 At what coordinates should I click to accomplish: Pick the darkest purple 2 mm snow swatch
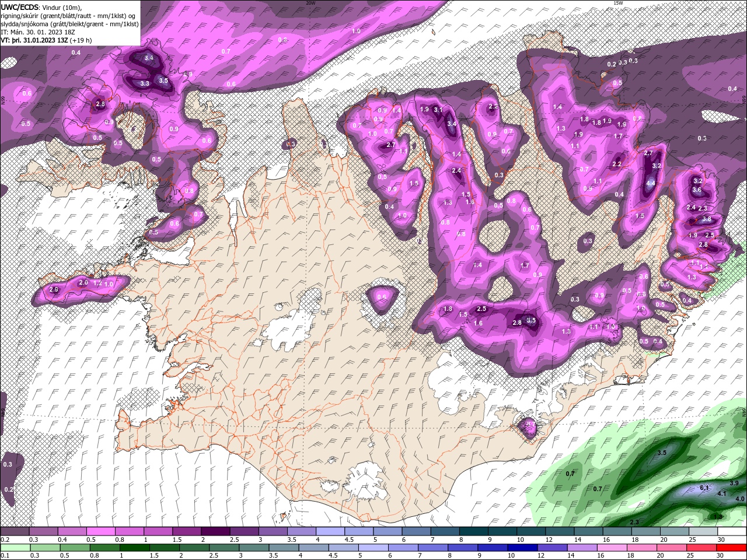tap(215, 531)
